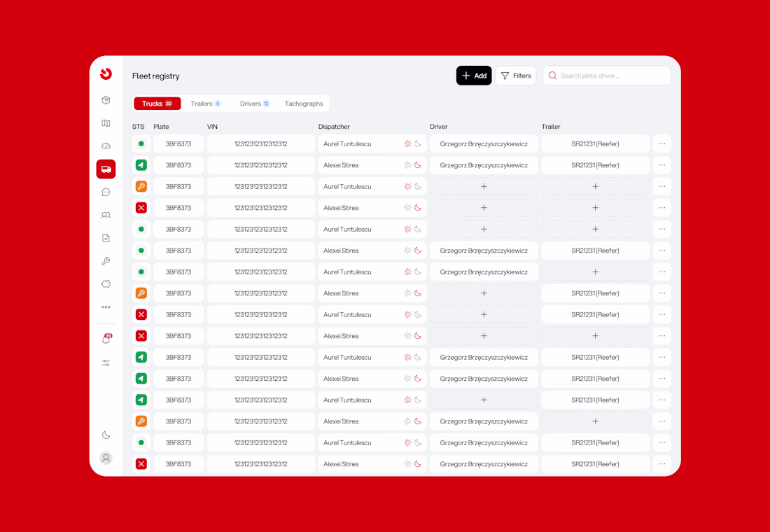Open the sliders settings sidebar icon
Image resolution: width=770 pixels, height=532 pixels.
(106, 363)
